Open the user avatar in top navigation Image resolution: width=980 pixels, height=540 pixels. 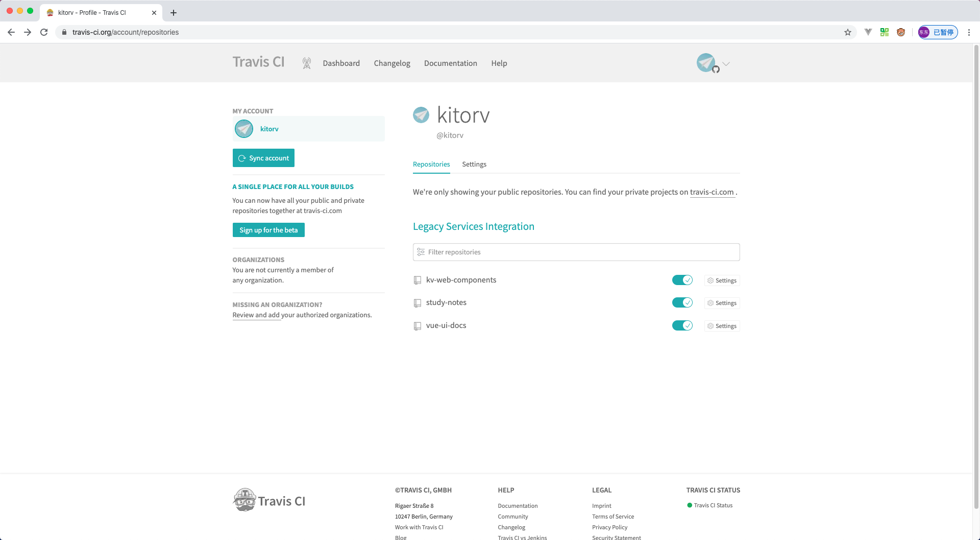pos(706,63)
